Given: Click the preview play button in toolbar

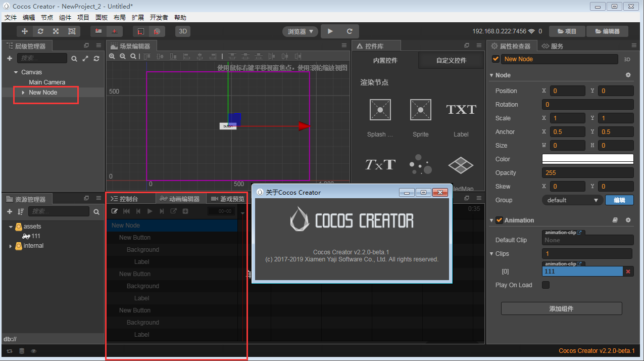Looking at the screenshot, I should (x=330, y=31).
